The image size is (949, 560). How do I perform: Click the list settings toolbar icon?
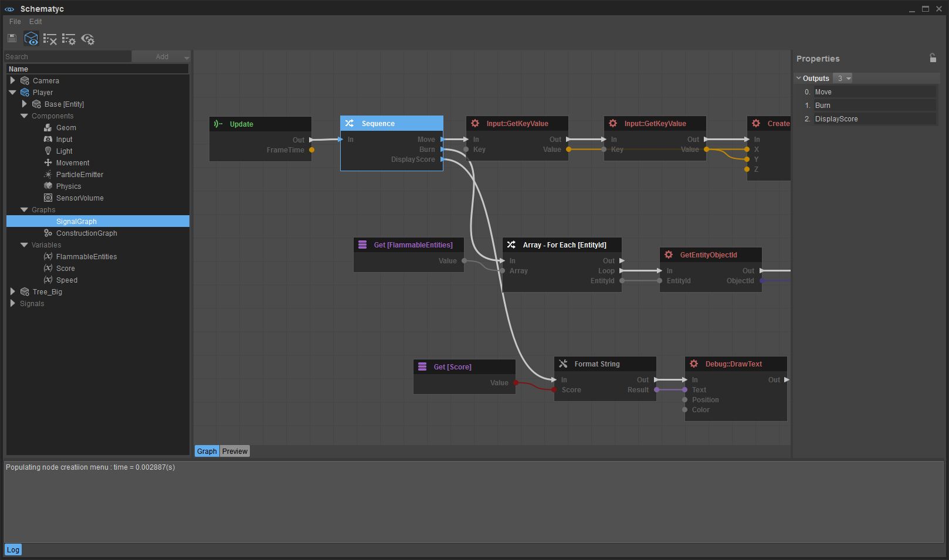69,38
